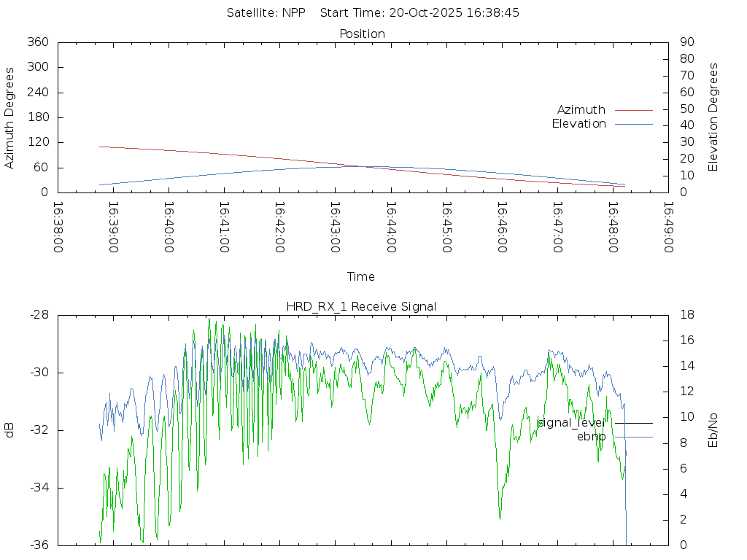Select the signal_level legend label
The height and width of the screenshot is (560, 747).
point(571,423)
